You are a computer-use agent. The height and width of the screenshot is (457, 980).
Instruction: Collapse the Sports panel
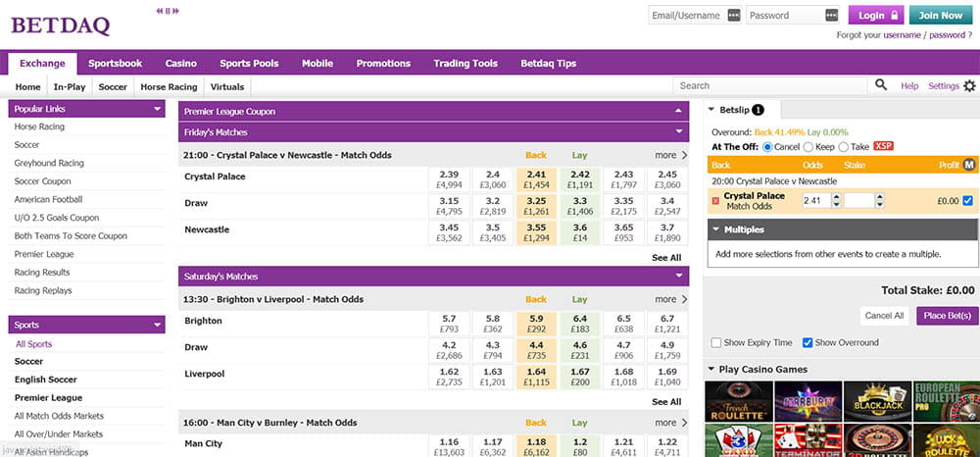point(157,325)
